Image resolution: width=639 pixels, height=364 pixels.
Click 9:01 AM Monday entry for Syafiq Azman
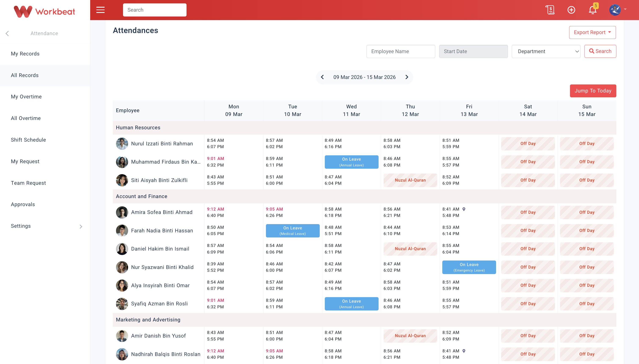coord(215,301)
